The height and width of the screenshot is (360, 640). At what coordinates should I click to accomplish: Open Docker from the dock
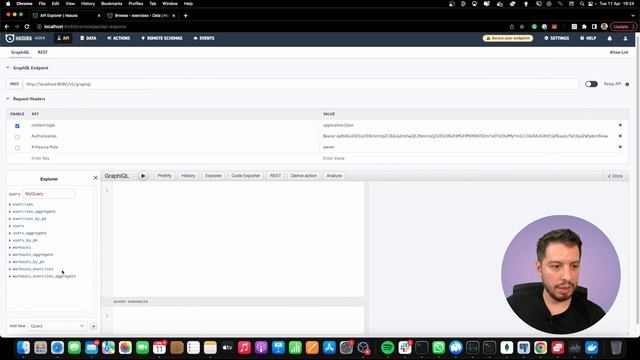click(x=591, y=347)
